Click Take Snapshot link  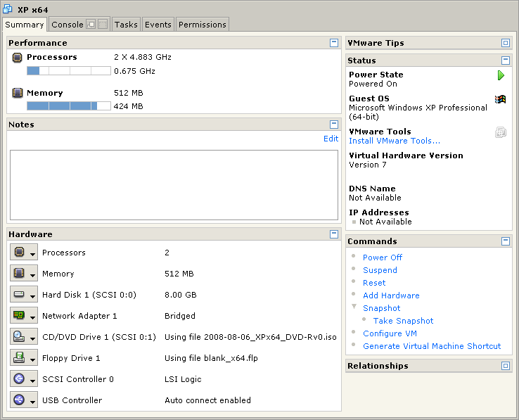(x=403, y=321)
